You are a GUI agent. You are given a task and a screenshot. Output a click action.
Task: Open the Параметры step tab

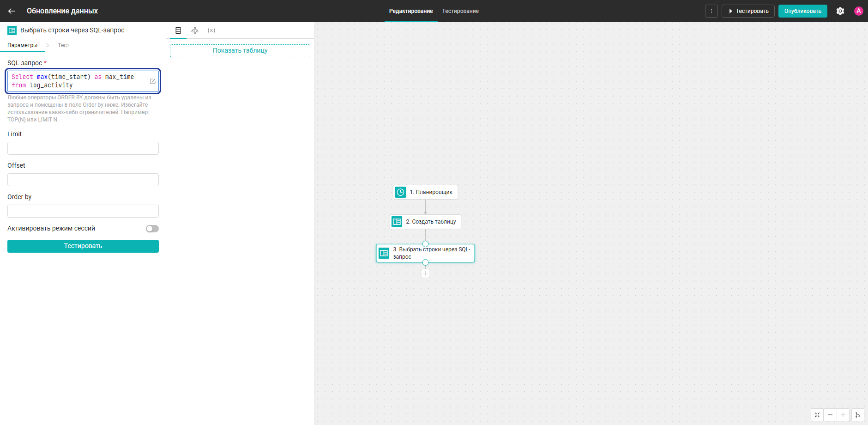[x=22, y=45]
